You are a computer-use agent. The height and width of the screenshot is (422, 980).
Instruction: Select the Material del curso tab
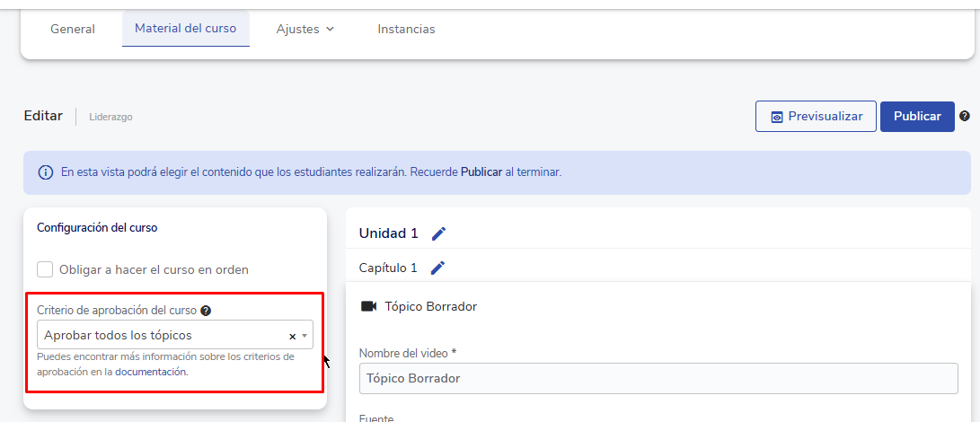pyautogui.click(x=185, y=29)
